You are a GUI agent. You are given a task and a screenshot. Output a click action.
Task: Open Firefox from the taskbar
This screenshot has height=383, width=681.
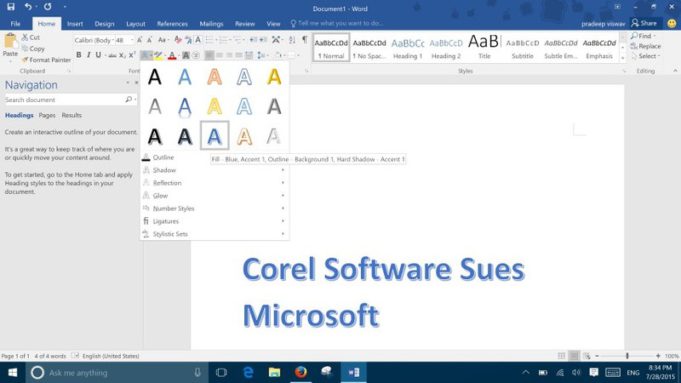click(301, 372)
